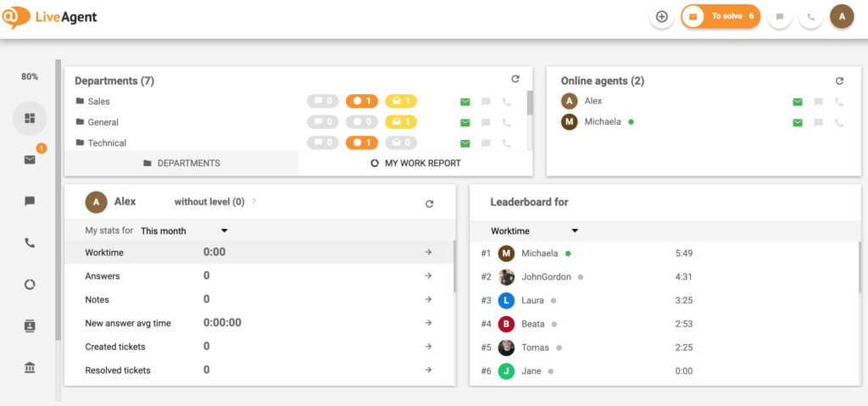The width and height of the screenshot is (868, 406).
Task: Switch to the My Work Report tab
Action: coord(415,163)
